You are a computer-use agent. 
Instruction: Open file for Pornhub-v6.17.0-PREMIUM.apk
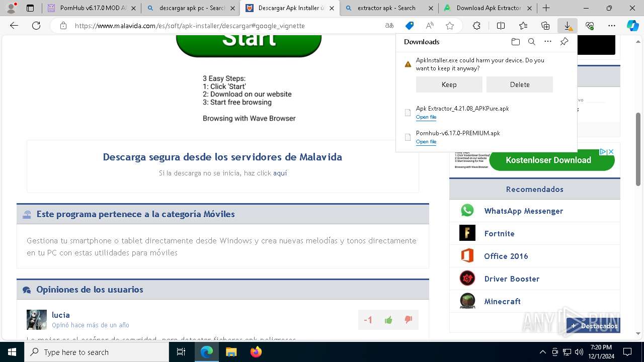pos(426,142)
